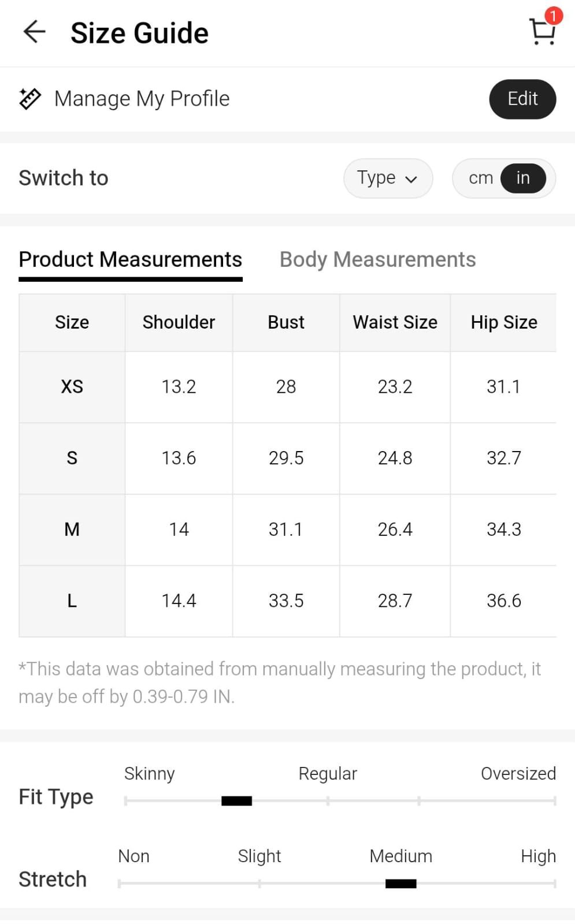Image resolution: width=575 pixels, height=924 pixels.
Task: Click the Hip Size column header
Action: point(503,322)
